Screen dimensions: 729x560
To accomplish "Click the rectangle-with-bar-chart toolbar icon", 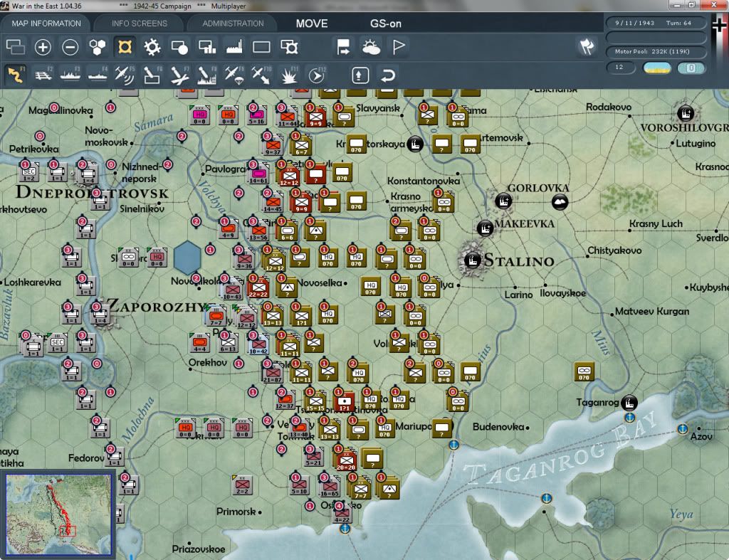I will [x=207, y=47].
